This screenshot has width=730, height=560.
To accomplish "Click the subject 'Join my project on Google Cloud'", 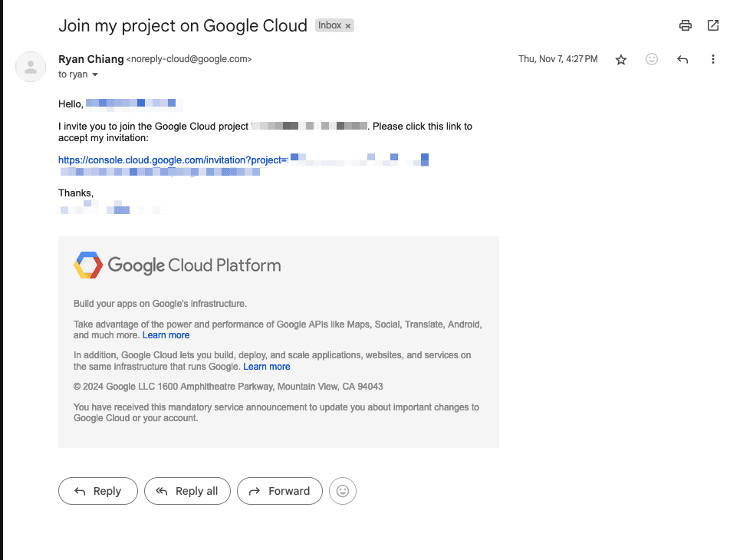I will pos(182,25).
